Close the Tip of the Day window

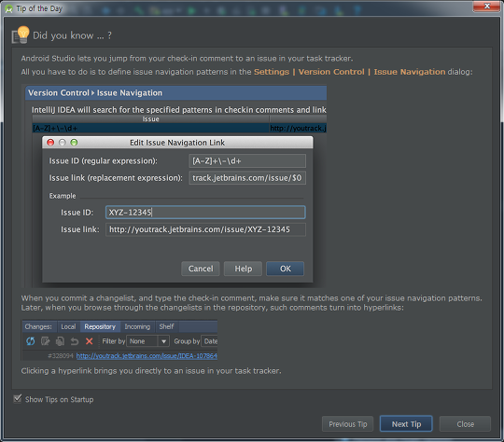486,7
